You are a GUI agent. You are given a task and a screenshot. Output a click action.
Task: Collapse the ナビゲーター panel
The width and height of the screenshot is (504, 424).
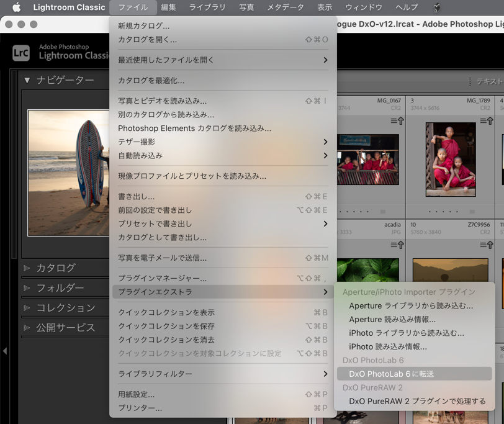click(27, 80)
